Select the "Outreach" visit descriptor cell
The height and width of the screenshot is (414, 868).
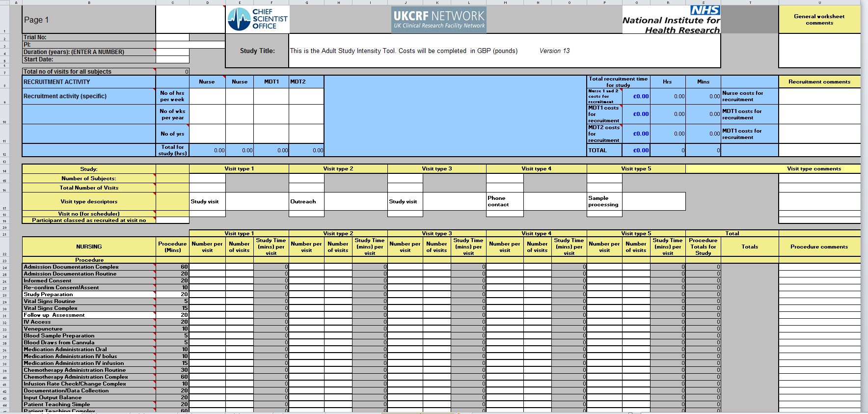pyautogui.click(x=306, y=201)
